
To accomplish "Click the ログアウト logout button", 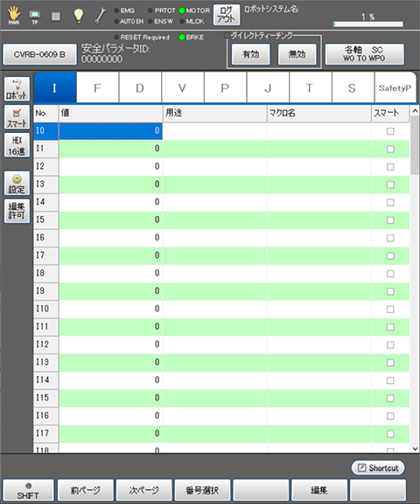I will [x=227, y=15].
